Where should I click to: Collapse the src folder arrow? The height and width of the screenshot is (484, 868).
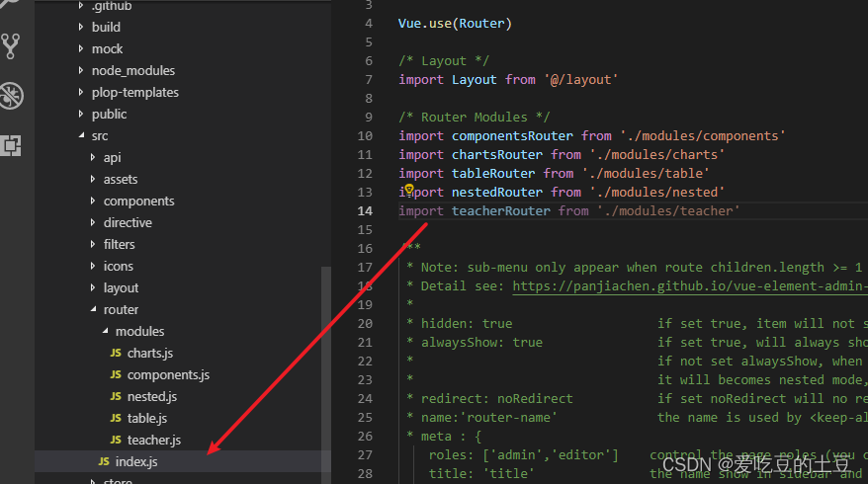[81, 135]
